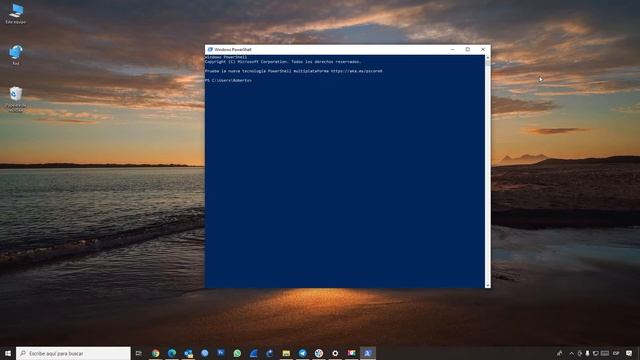Open the yellow File Explorer taskbar icon

286,353
